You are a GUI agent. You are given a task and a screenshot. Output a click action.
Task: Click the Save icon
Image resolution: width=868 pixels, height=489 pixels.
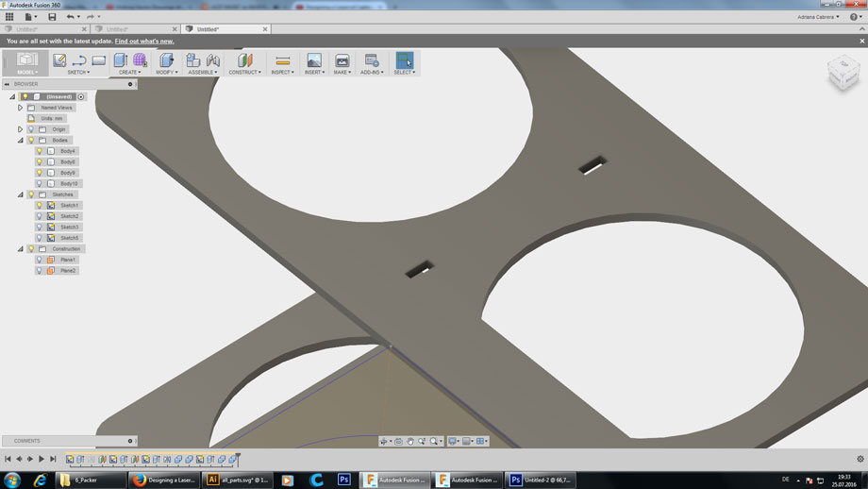pyautogui.click(x=52, y=17)
